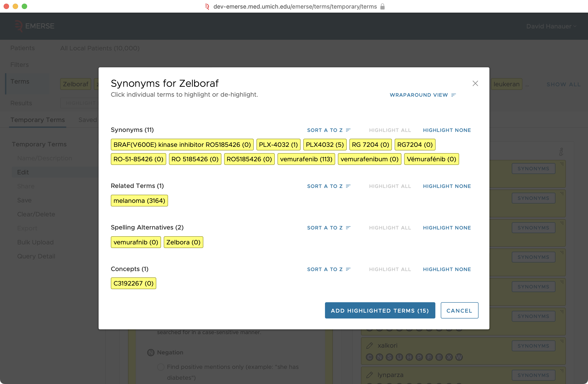Sort Concepts section A to Z
This screenshot has width=588, height=384.
point(329,269)
